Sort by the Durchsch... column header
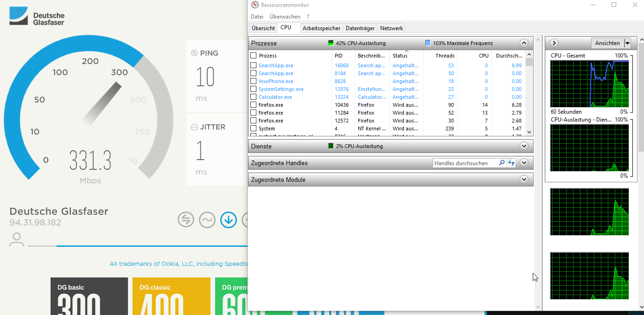This screenshot has height=315, width=644. tap(509, 56)
